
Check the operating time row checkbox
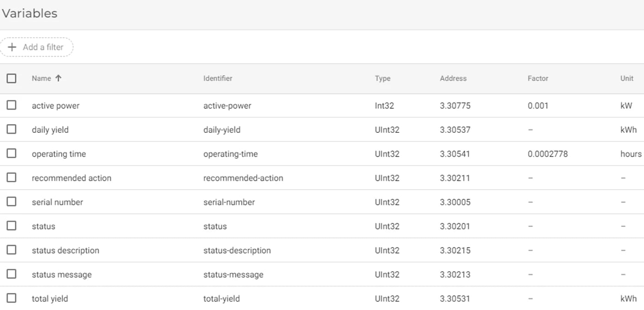point(12,153)
